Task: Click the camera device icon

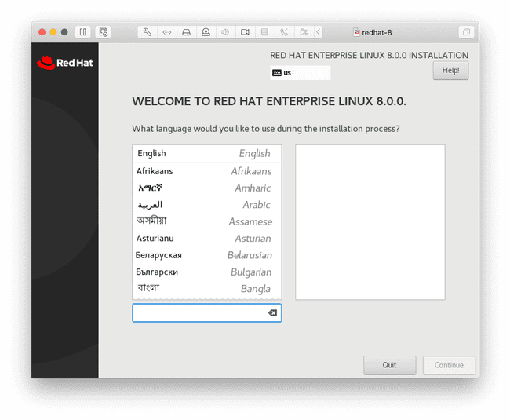Action: 245,32
